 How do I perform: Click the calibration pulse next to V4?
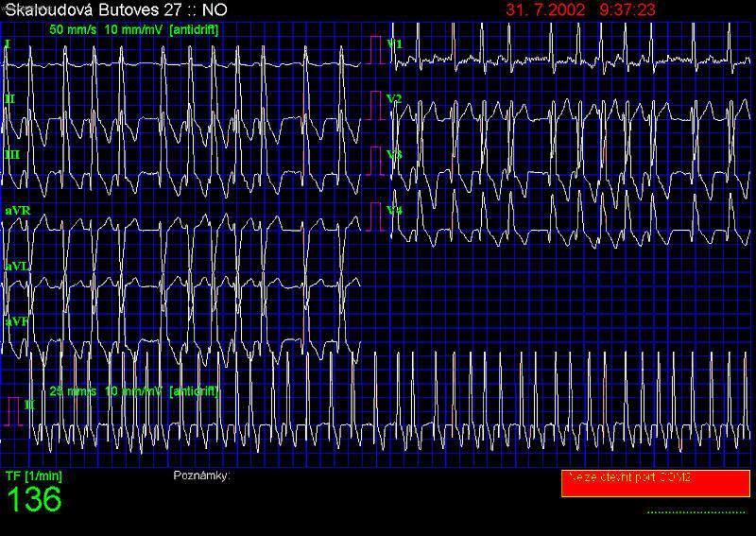(x=378, y=216)
